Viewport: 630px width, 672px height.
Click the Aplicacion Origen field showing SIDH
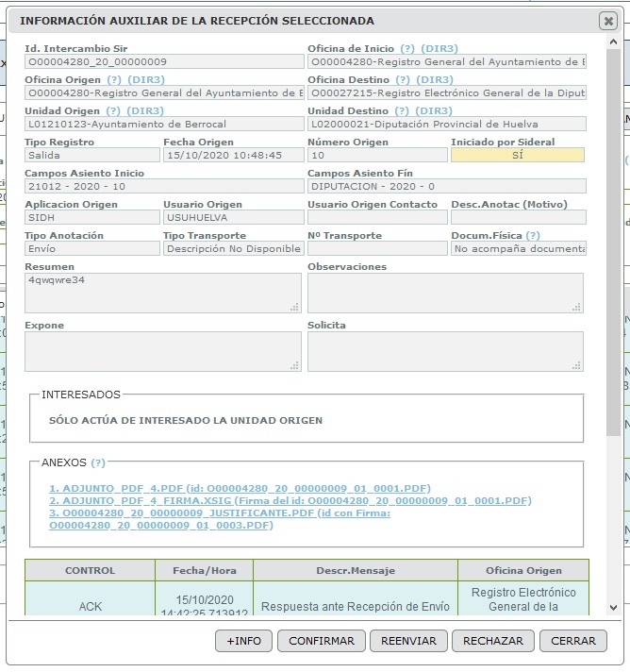(x=92, y=218)
